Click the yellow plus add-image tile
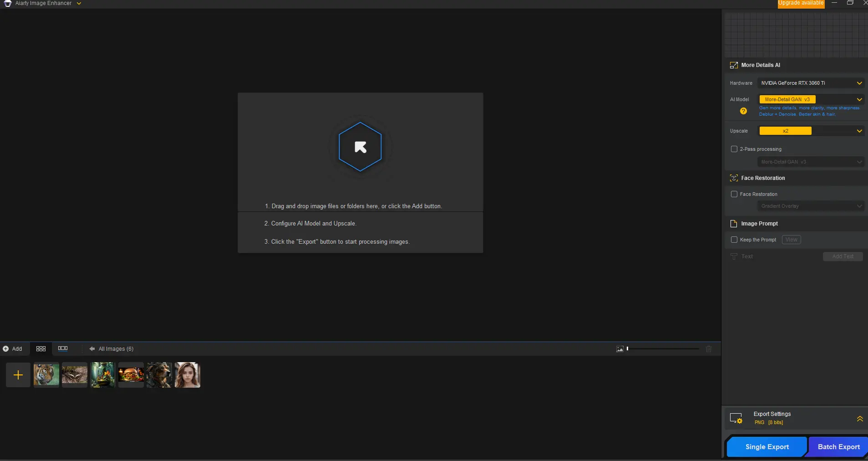Viewport: 868px width, 461px height. (x=18, y=375)
